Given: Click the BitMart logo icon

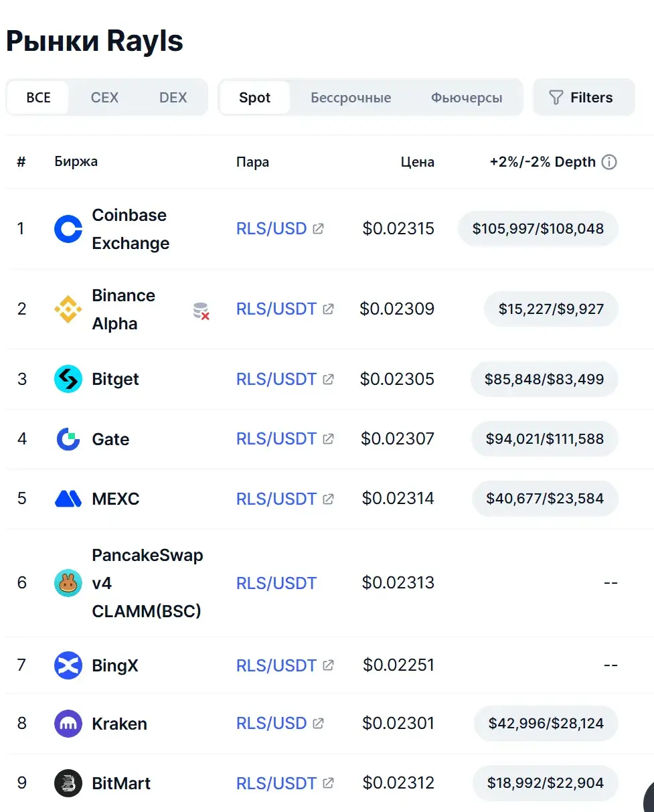Looking at the screenshot, I should click(x=68, y=783).
